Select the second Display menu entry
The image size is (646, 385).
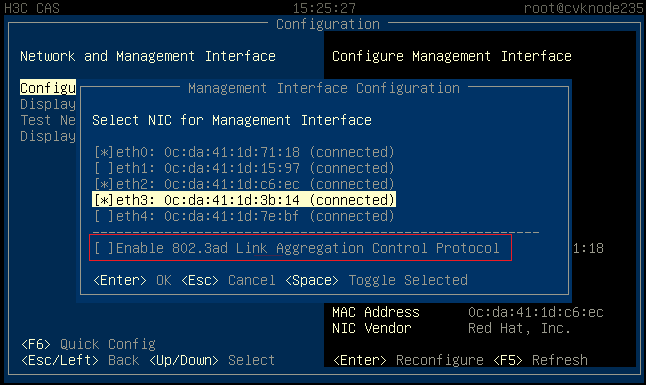48,136
